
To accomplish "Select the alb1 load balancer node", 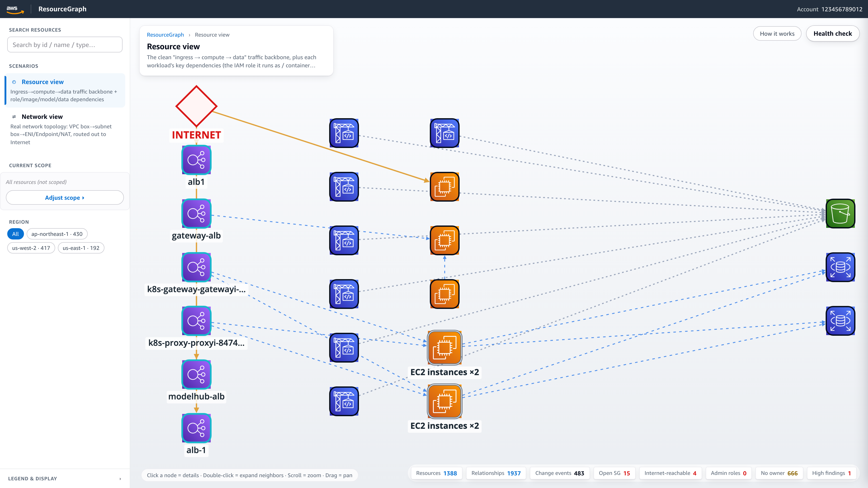I will [196, 160].
